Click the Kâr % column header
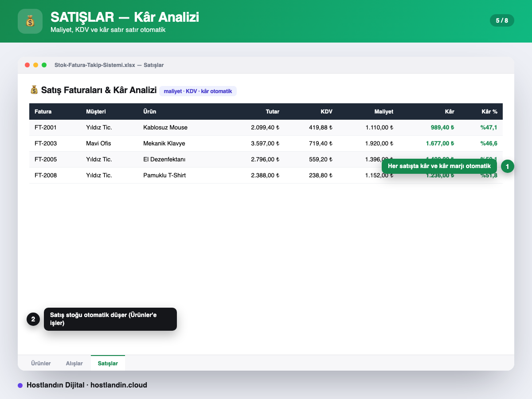The height and width of the screenshot is (399, 532). [489, 112]
